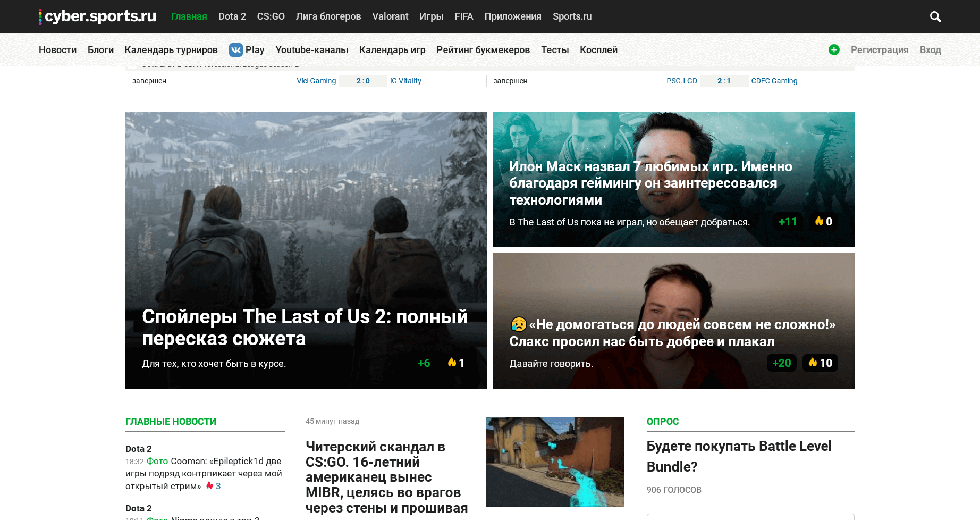Click the red flame beside Cooman news
Viewport: 980px width, 520px height.
(x=209, y=485)
